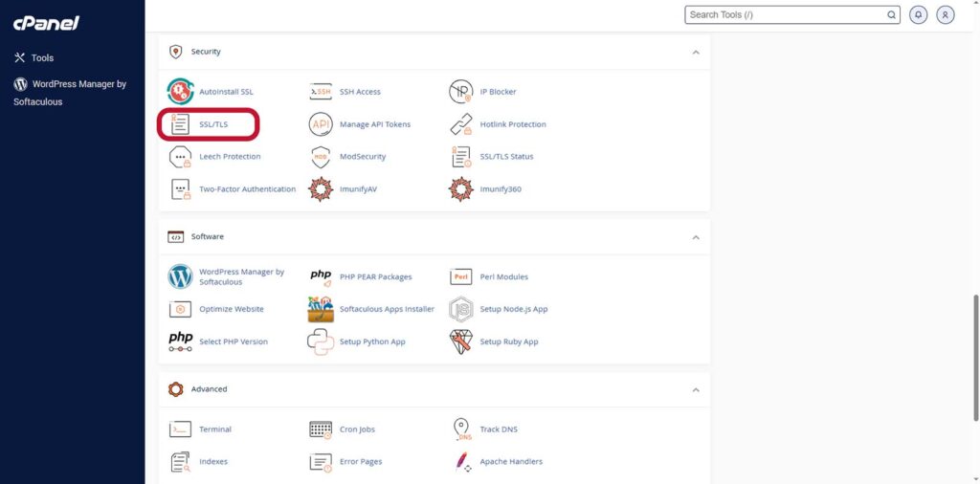This screenshot has height=484, width=980.
Task: Click the Setup Node.js App icon
Action: click(461, 309)
